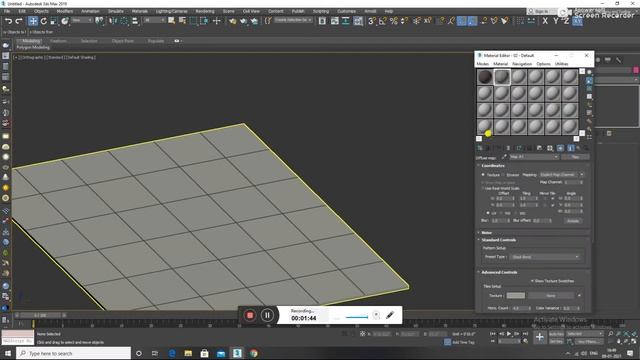
Task: Click the Redo arrow in main toolbar
Action: pos(18,21)
